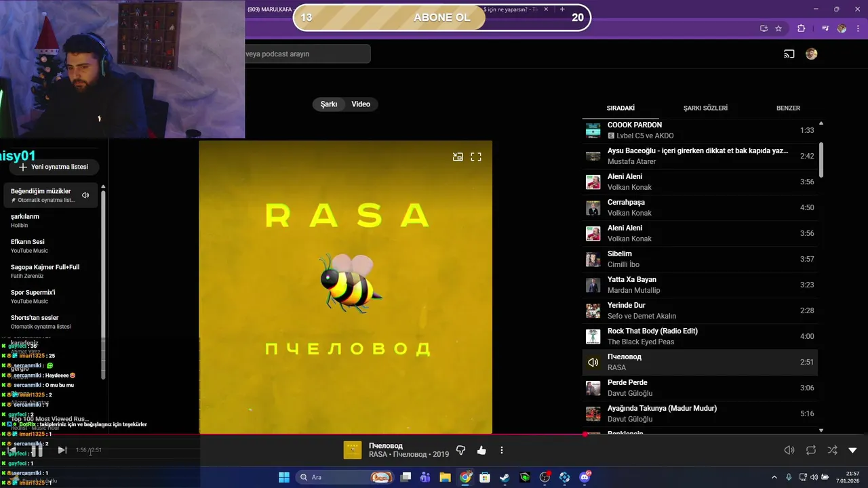Image resolution: width=868 pixels, height=488 pixels.
Task: Open the YouTube Music account avatar
Action: point(812,54)
